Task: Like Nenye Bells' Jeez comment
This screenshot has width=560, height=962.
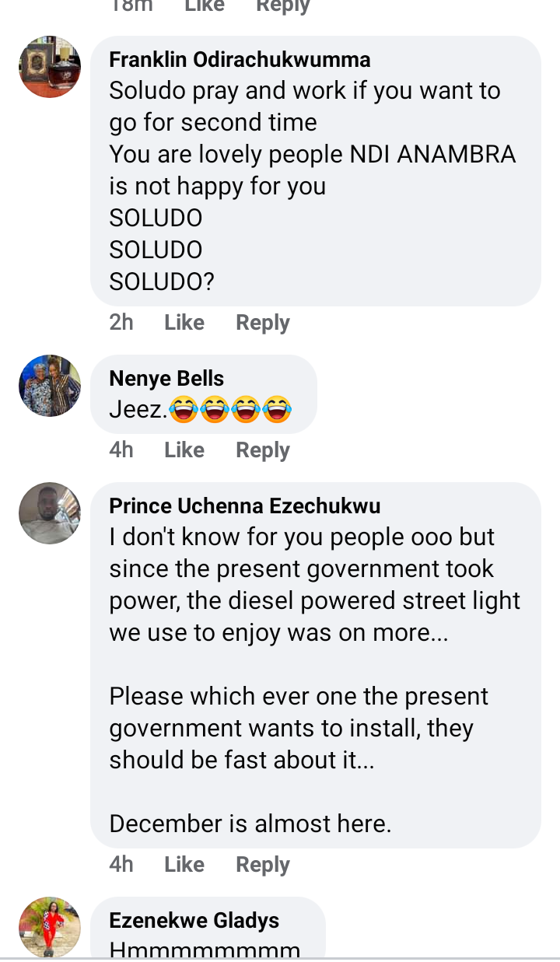Action: (x=184, y=450)
